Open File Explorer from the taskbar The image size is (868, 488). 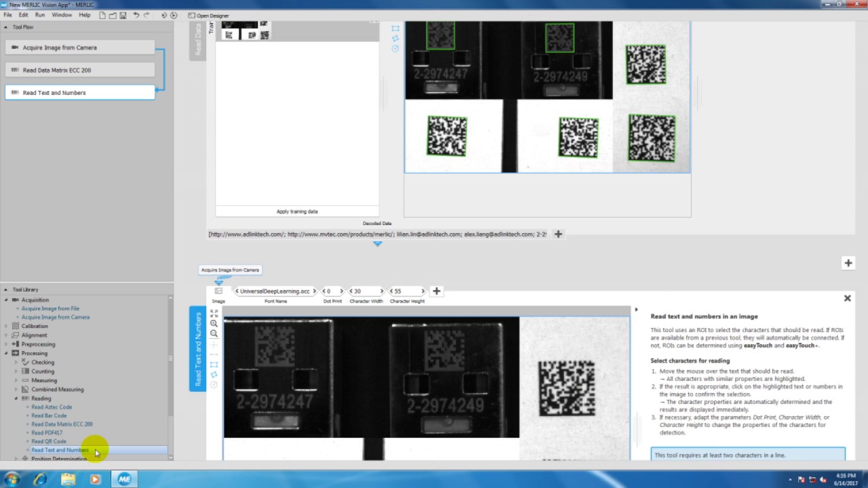[68, 479]
